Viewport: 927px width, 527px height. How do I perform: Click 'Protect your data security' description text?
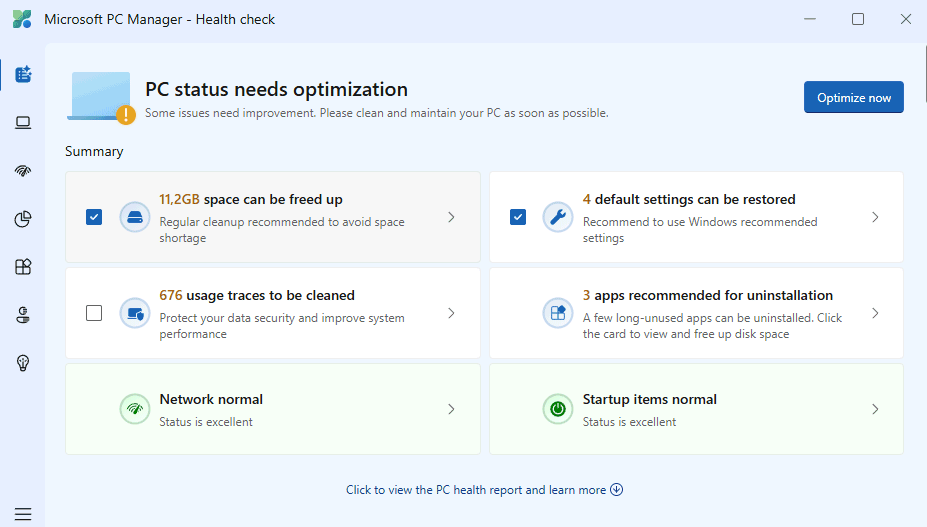click(x=281, y=325)
